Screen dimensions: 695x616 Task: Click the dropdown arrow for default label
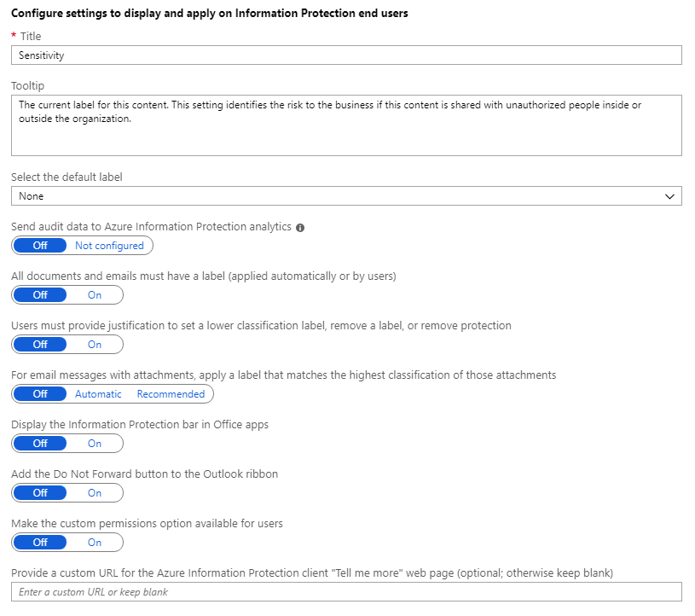(x=669, y=196)
